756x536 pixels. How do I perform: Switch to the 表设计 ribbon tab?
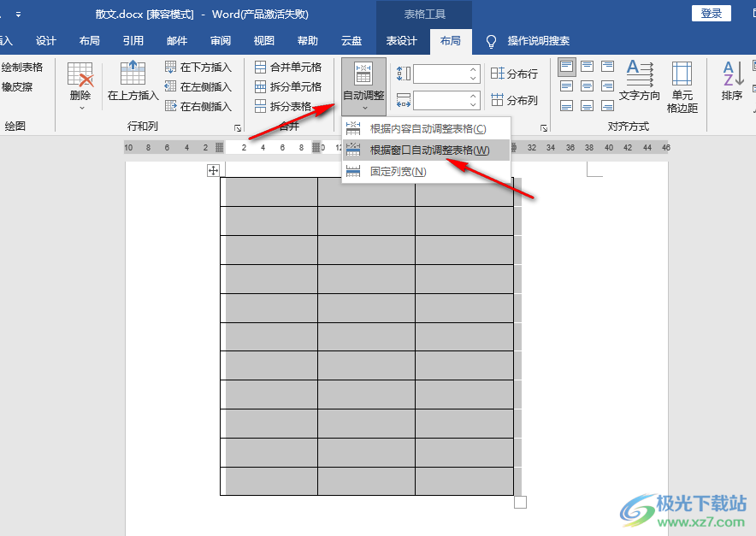(x=401, y=40)
